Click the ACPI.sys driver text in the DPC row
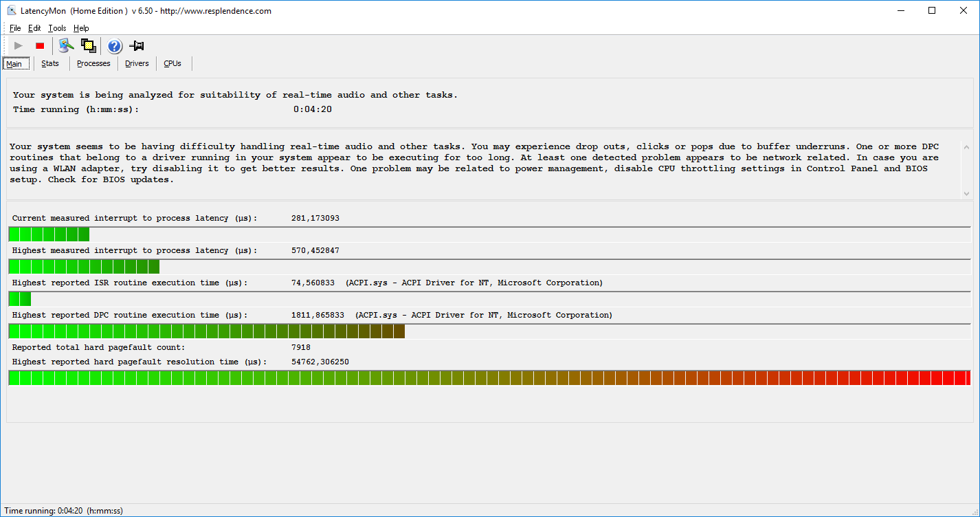This screenshot has width=980, height=517. tap(484, 315)
